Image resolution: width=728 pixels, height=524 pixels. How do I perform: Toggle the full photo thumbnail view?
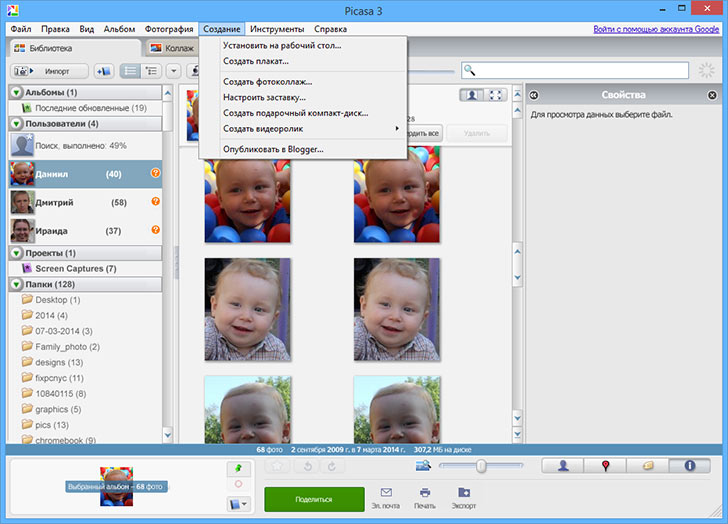coord(495,95)
